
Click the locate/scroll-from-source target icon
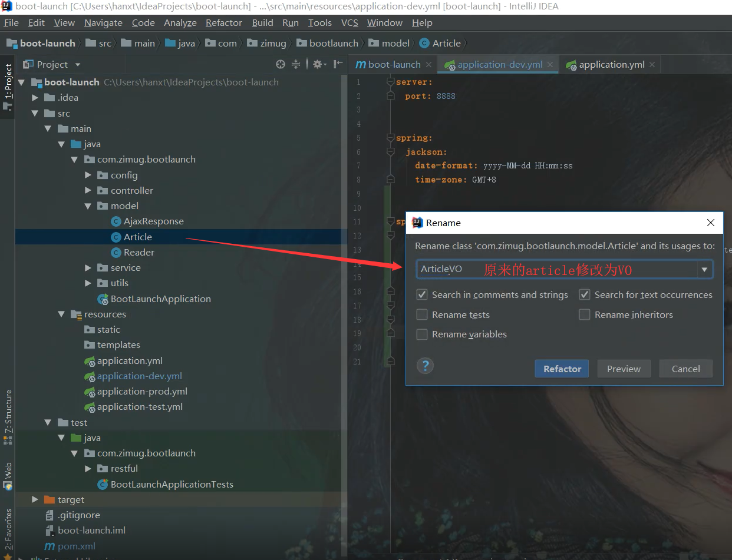[281, 64]
